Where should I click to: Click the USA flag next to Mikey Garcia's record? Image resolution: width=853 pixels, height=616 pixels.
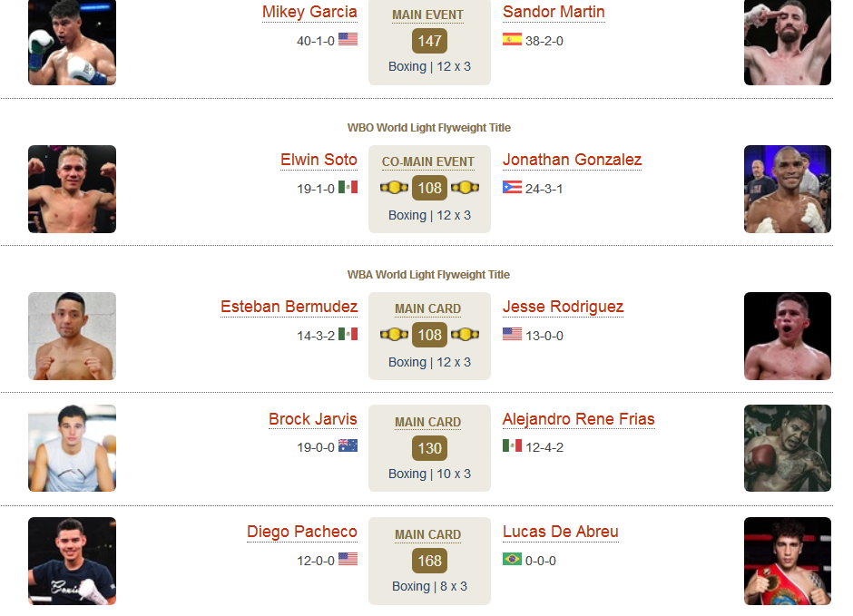point(348,39)
